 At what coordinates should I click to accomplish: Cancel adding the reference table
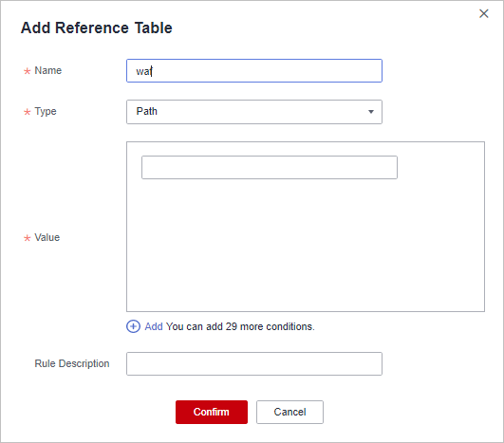289,412
